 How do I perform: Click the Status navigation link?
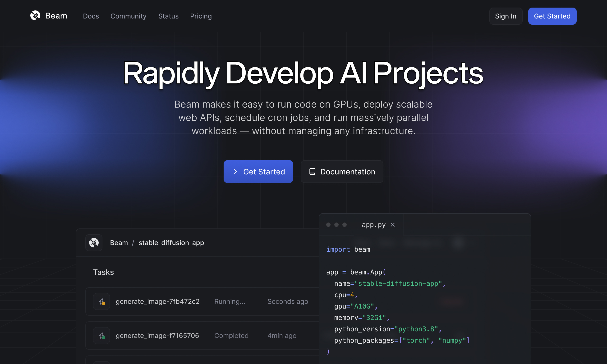coord(168,16)
